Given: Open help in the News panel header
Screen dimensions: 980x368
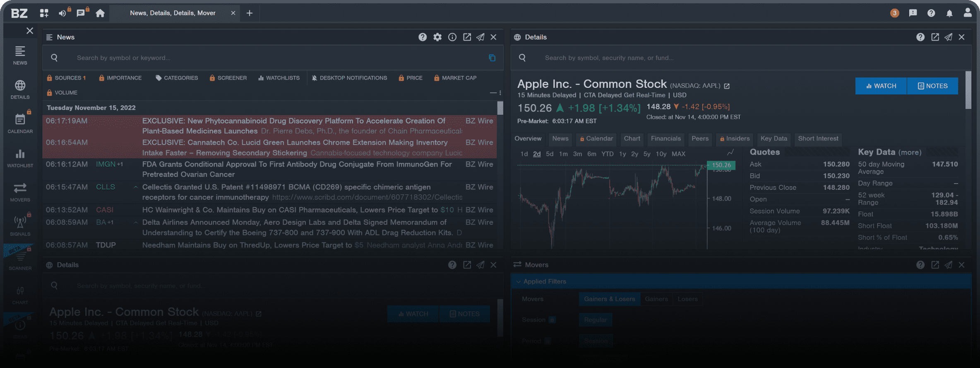Looking at the screenshot, I should click(423, 37).
